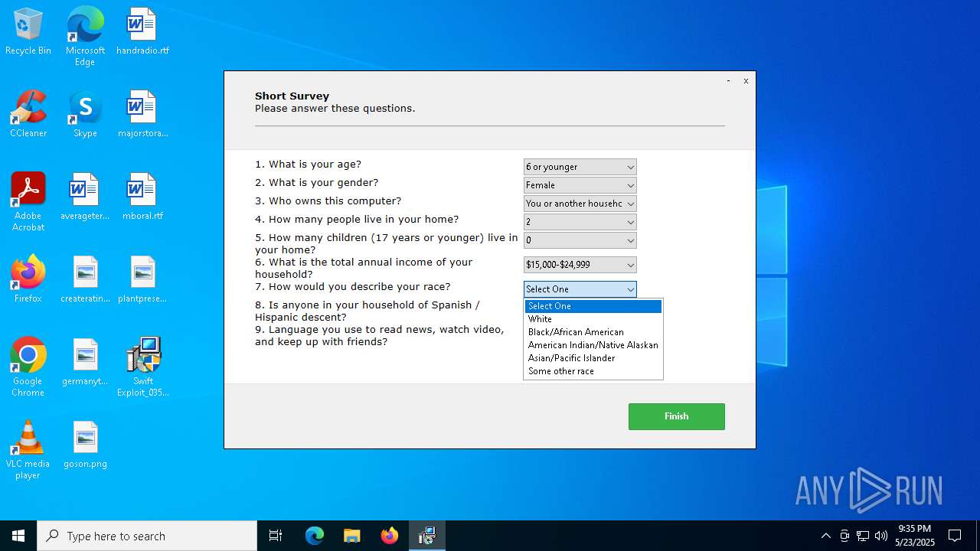
Task: Expand the computer owner dropdown
Action: coord(580,204)
